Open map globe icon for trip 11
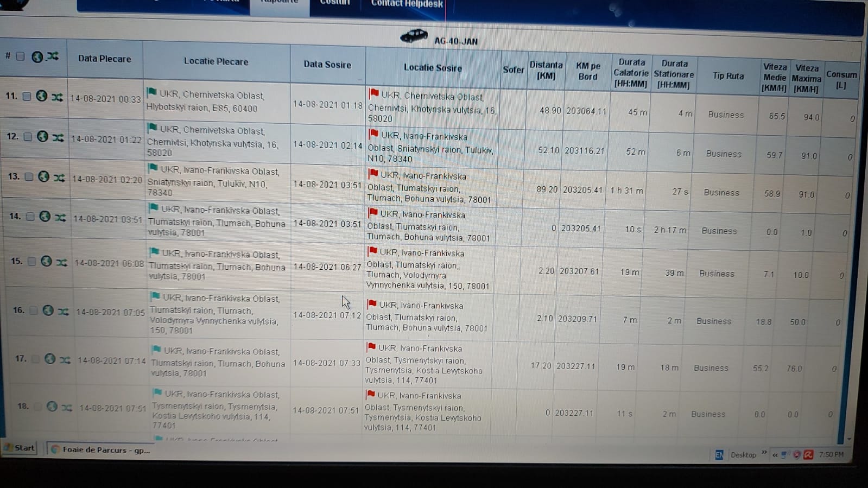 coord(41,96)
